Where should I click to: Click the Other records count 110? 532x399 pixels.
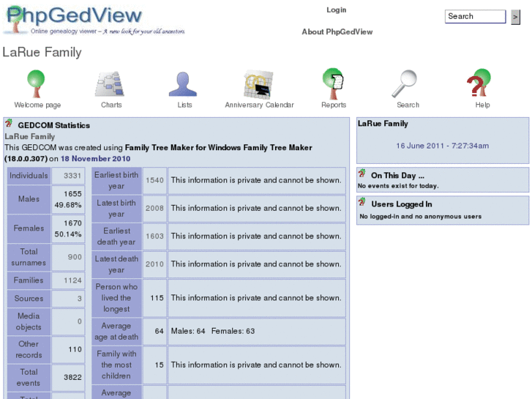[75, 349]
